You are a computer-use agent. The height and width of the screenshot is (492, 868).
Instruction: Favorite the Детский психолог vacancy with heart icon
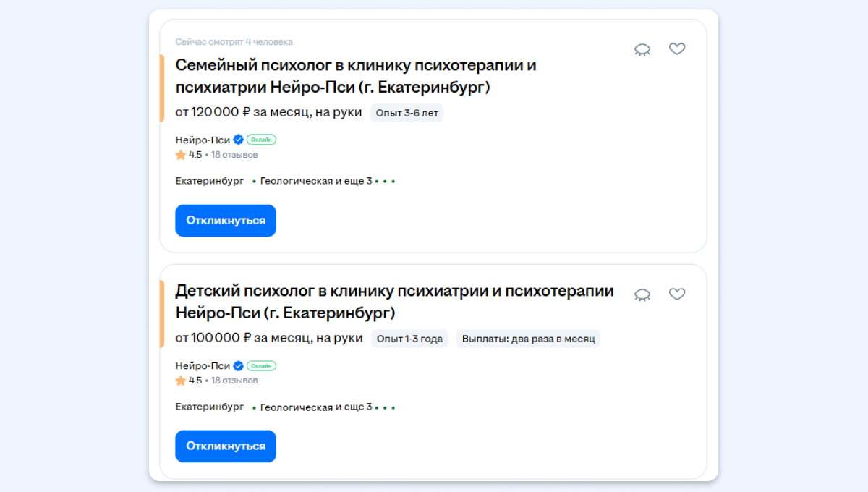[x=677, y=294]
